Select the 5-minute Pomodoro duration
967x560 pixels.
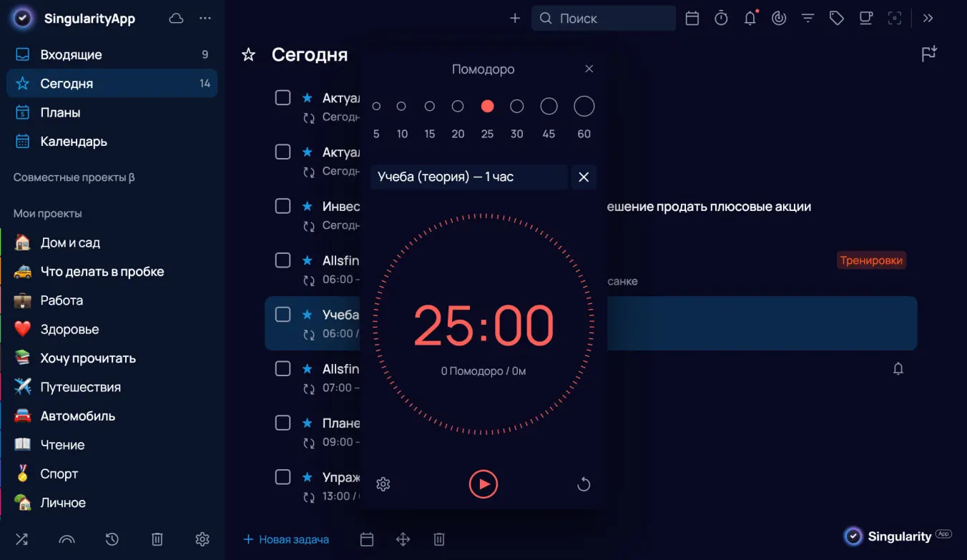pyautogui.click(x=376, y=105)
